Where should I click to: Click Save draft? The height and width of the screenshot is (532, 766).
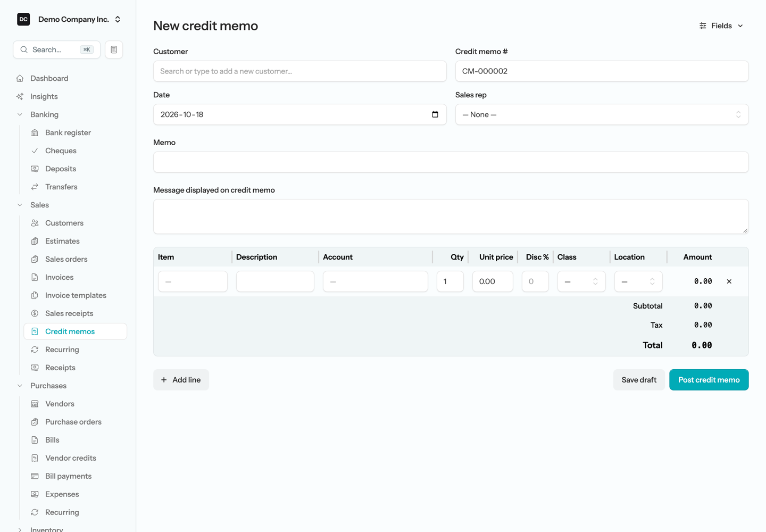pyautogui.click(x=639, y=380)
